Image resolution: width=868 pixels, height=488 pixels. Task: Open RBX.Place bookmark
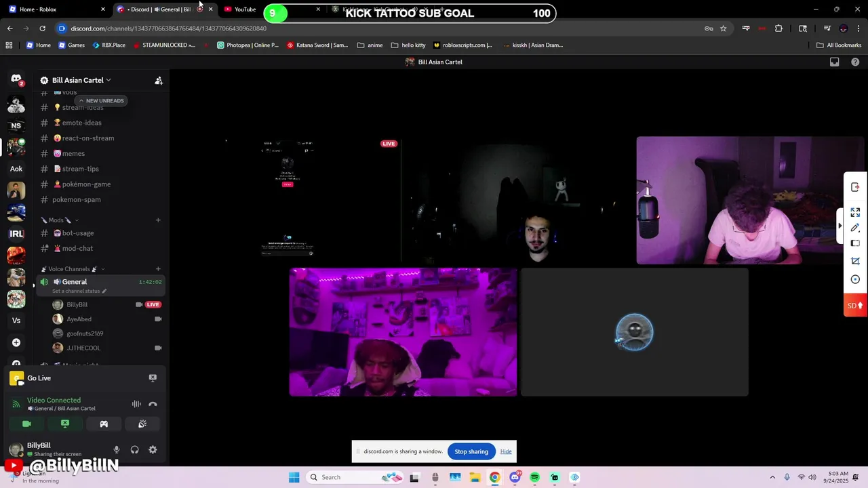pyautogui.click(x=108, y=45)
